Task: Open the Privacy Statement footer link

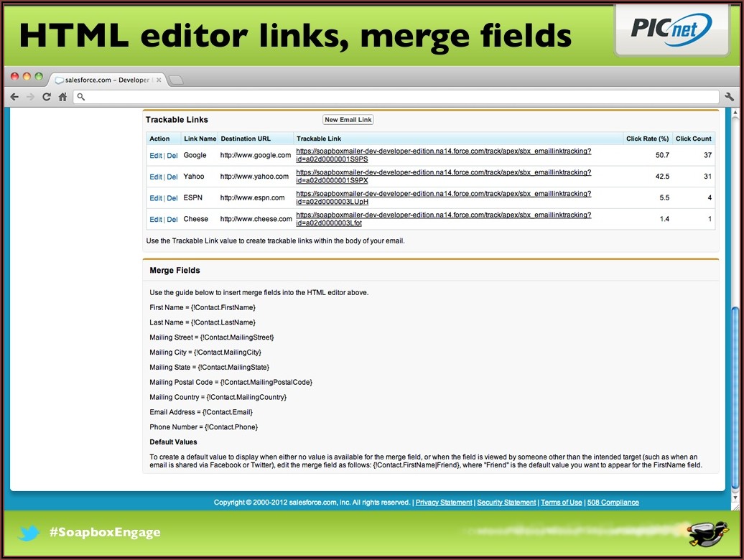Action: tap(444, 503)
